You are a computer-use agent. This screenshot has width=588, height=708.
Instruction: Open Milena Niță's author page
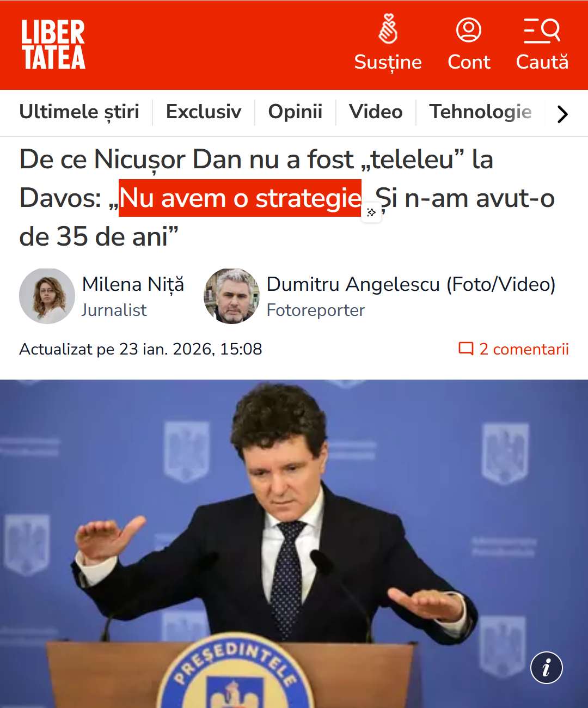[133, 284]
